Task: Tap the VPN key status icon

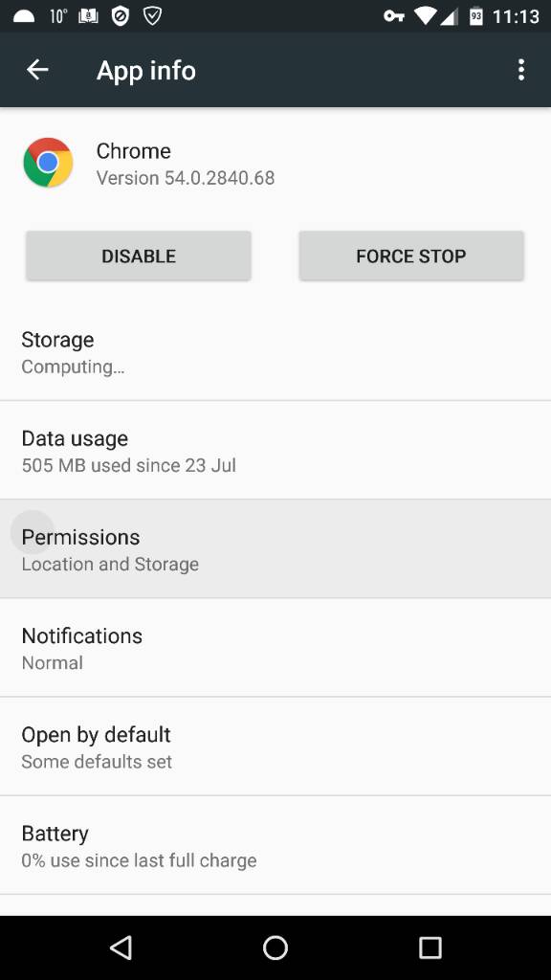Action: pyautogui.click(x=393, y=16)
